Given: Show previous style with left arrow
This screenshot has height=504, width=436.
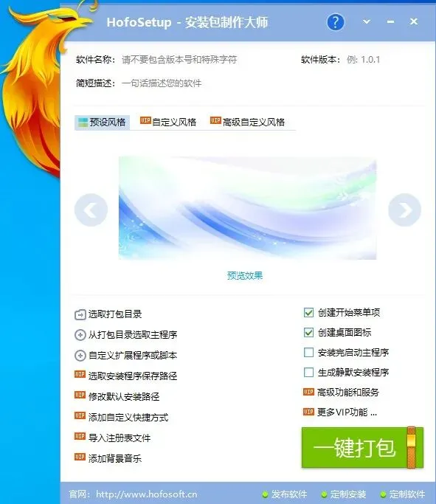Looking at the screenshot, I should (x=91, y=210).
